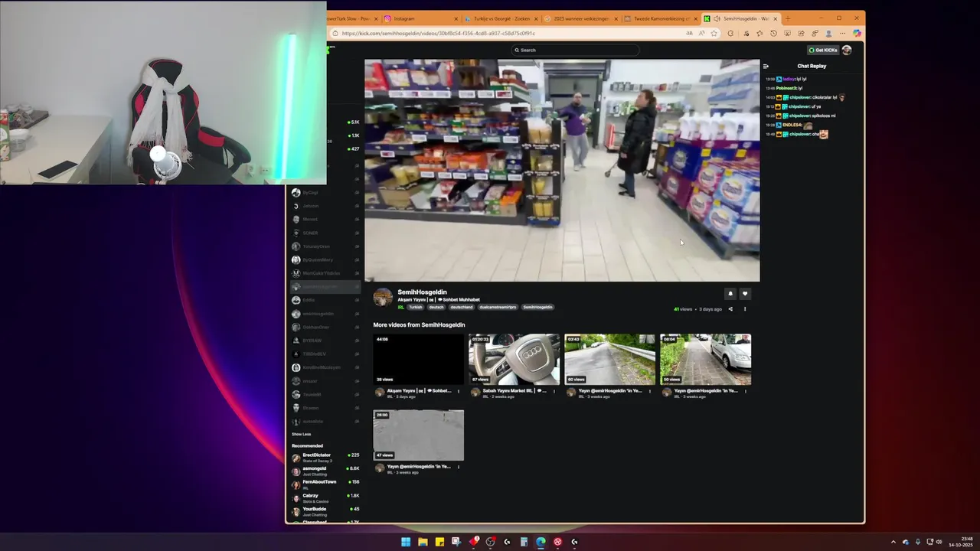
Task: Click the read aloud icon in the address bar
Action: [x=701, y=34]
